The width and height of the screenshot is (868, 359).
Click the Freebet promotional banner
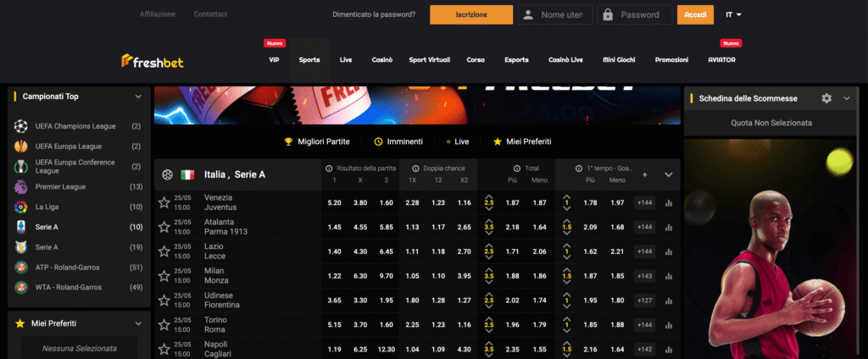[417, 105]
